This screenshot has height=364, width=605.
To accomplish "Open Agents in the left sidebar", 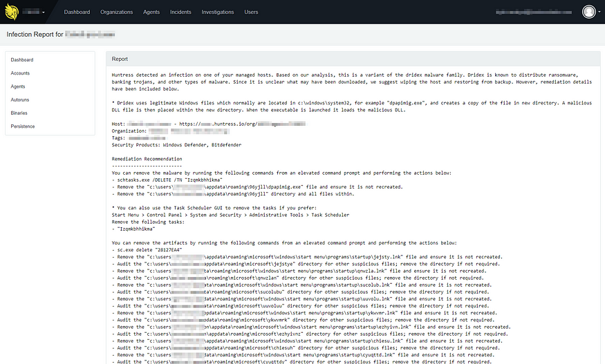I will 18,86.
